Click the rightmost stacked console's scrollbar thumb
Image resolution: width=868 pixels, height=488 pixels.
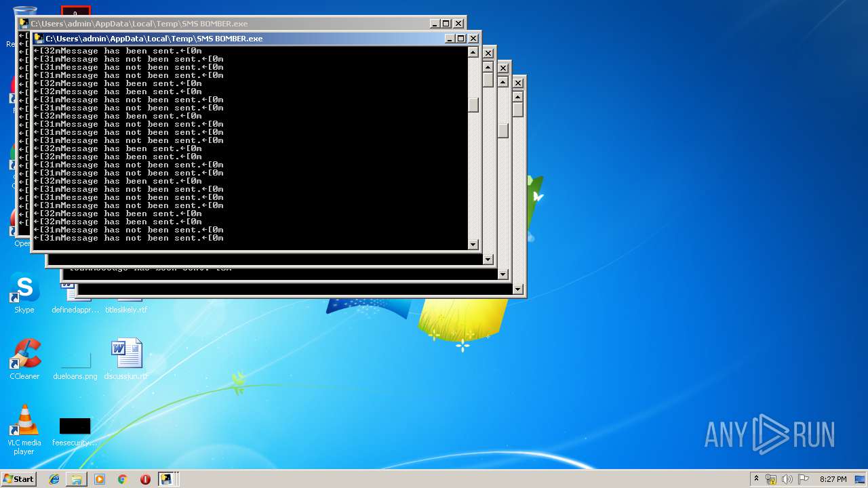[x=518, y=110]
